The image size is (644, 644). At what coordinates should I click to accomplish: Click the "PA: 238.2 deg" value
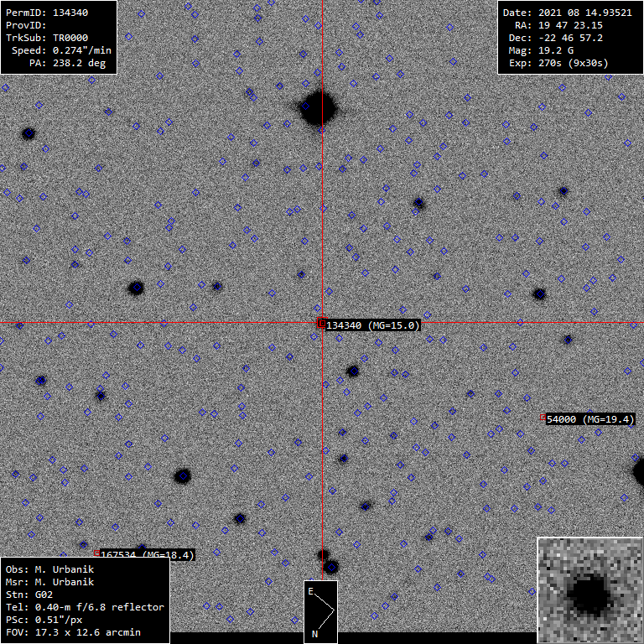(67, 63)
